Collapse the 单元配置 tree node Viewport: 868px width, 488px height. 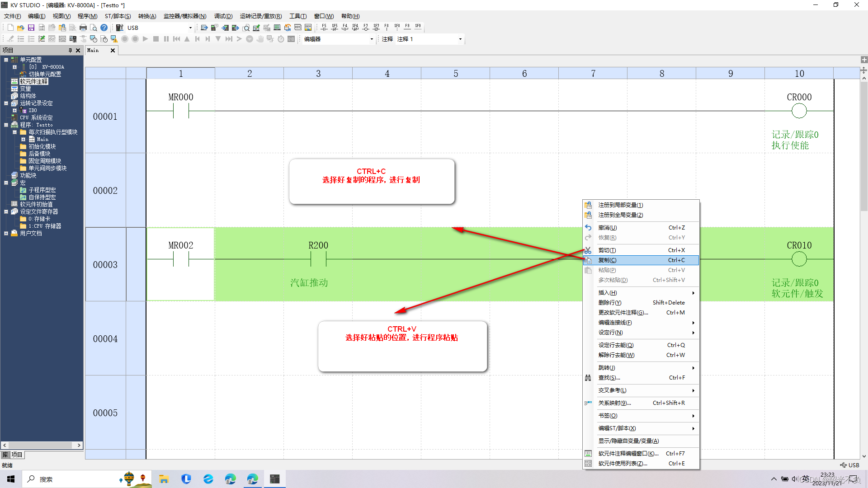pos(6,60)
